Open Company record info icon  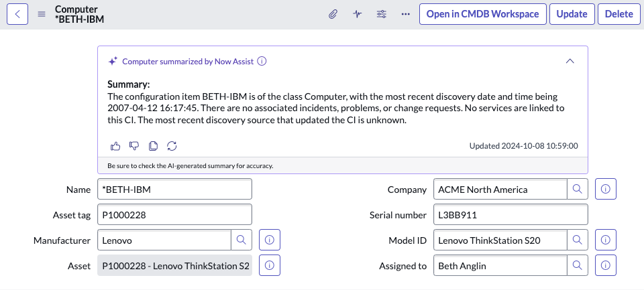click(605, 189)
